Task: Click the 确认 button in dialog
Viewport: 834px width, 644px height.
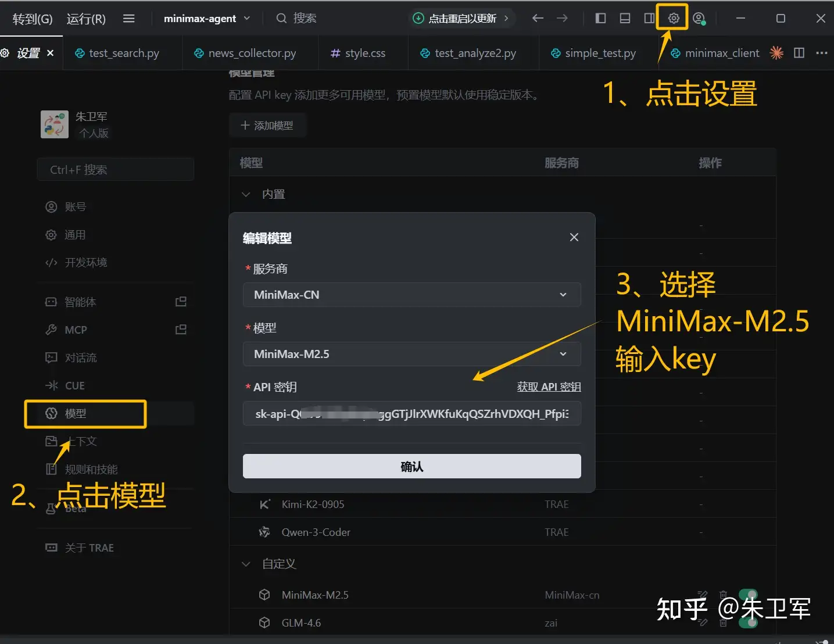Action: coord(411,466)
